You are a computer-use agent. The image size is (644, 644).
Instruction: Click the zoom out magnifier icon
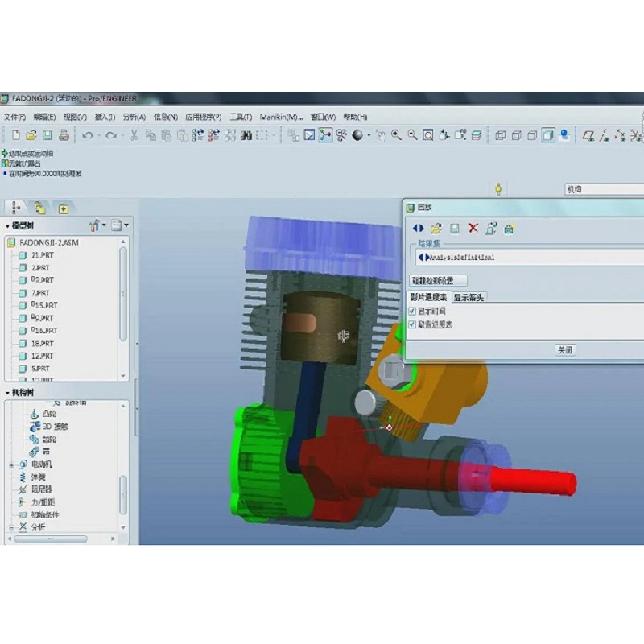(x=412, y=134)
